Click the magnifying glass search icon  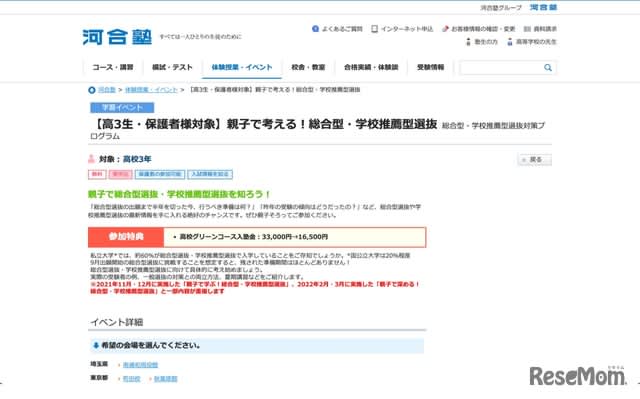[548, 68]
